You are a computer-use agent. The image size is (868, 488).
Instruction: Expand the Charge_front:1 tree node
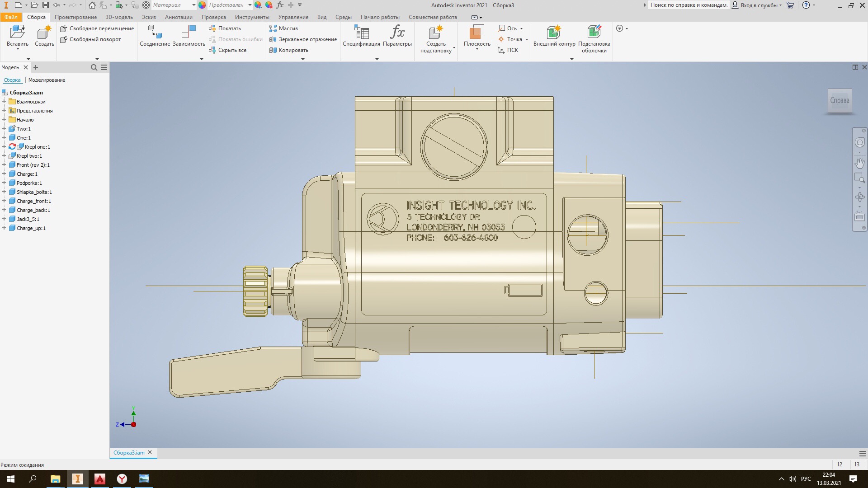point(4,201)
